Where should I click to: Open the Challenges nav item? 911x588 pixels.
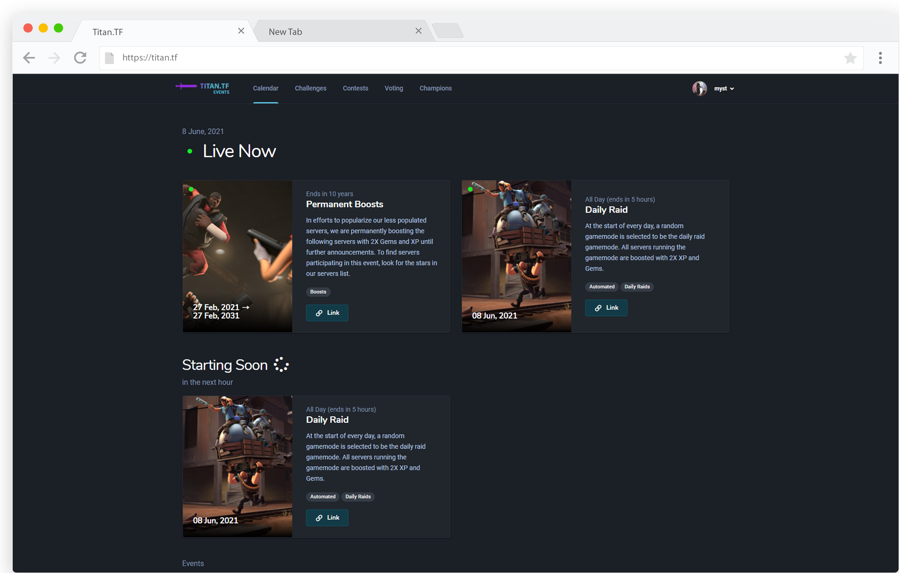(310, 88)
